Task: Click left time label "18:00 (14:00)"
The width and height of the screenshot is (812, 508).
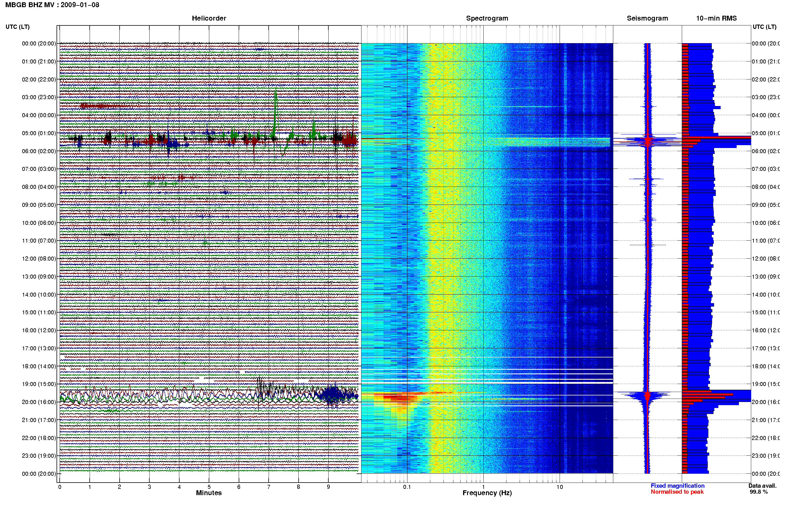Action: [39, 366]
